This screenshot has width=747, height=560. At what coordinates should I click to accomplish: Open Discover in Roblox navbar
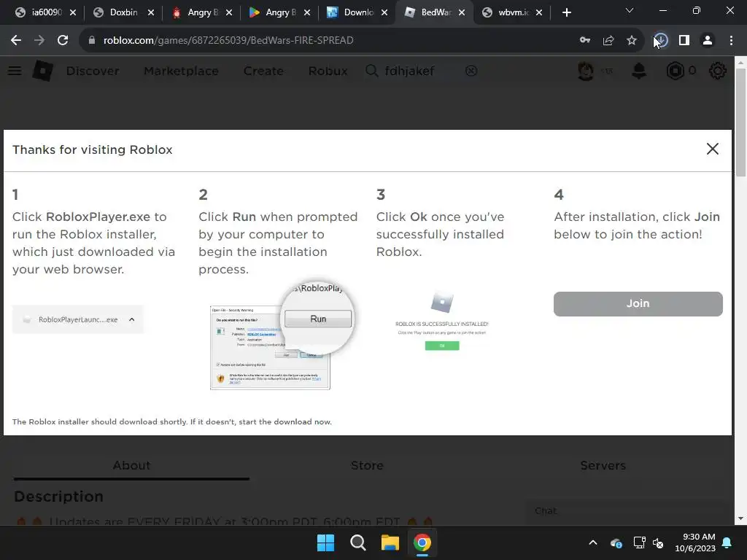tap(93, 71)
